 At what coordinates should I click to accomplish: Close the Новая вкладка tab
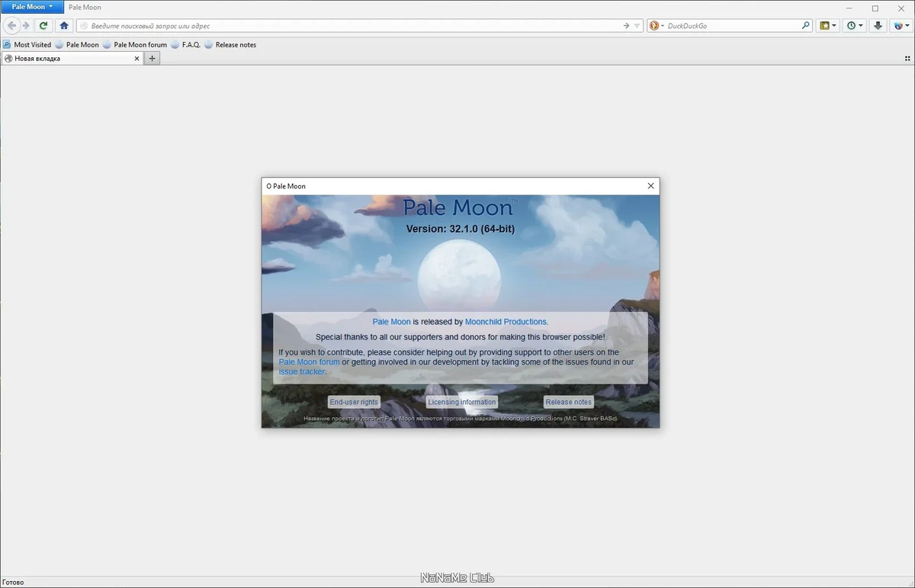137,59
